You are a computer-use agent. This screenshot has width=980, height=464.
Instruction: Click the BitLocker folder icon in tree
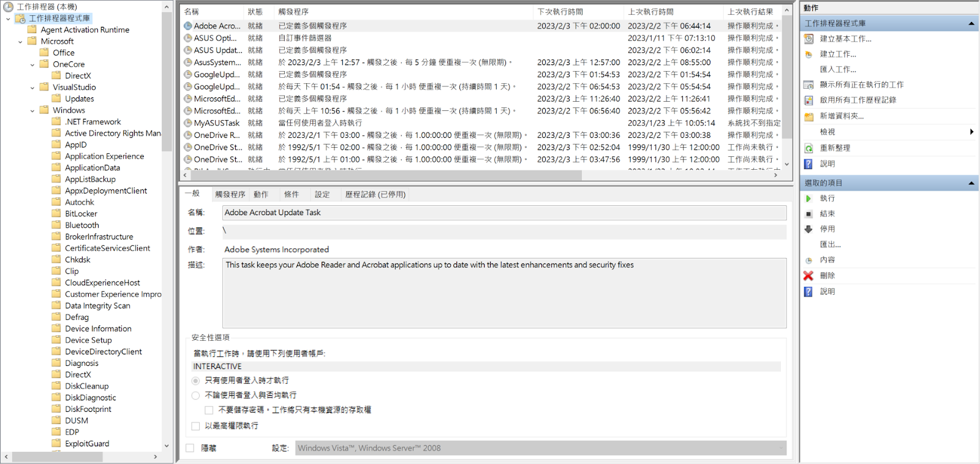(56, 213)
